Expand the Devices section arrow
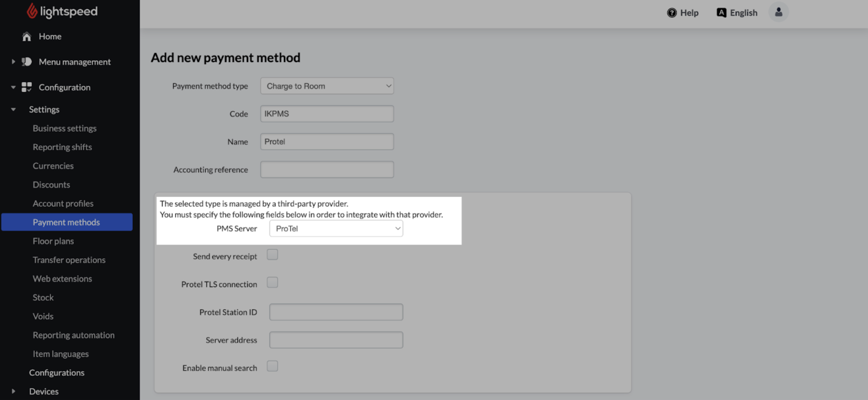Image resolution: width=868 pixels, height=400 pixels. [x=13, y=391]
